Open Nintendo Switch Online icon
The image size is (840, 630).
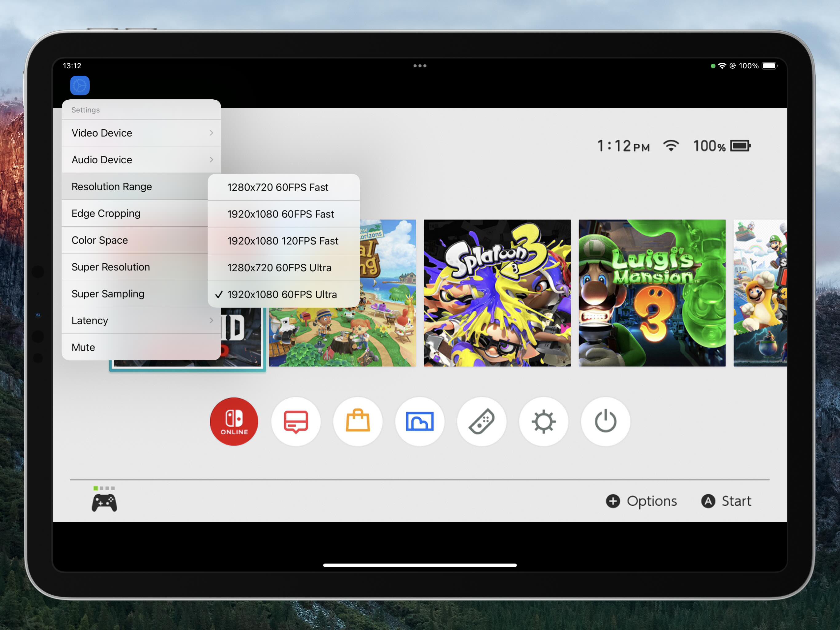point(234,421)
